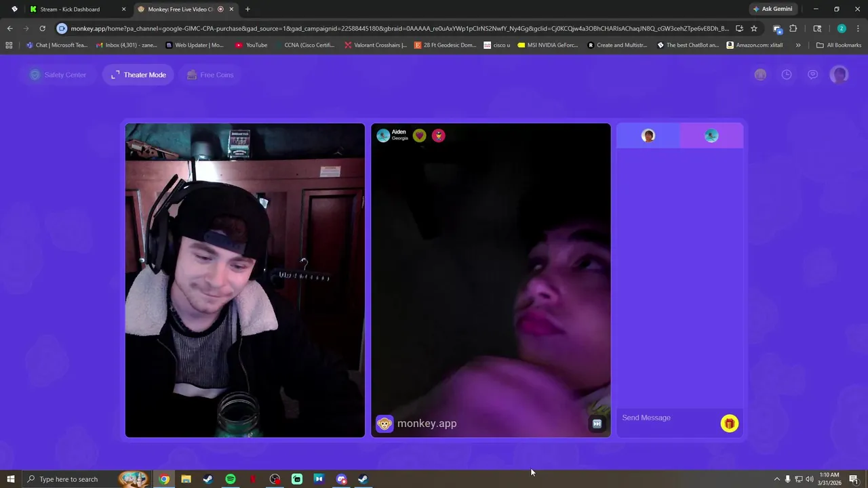868x488 pixels.
Task: Open Spotify from the taskbar
Action: (230, 479)
